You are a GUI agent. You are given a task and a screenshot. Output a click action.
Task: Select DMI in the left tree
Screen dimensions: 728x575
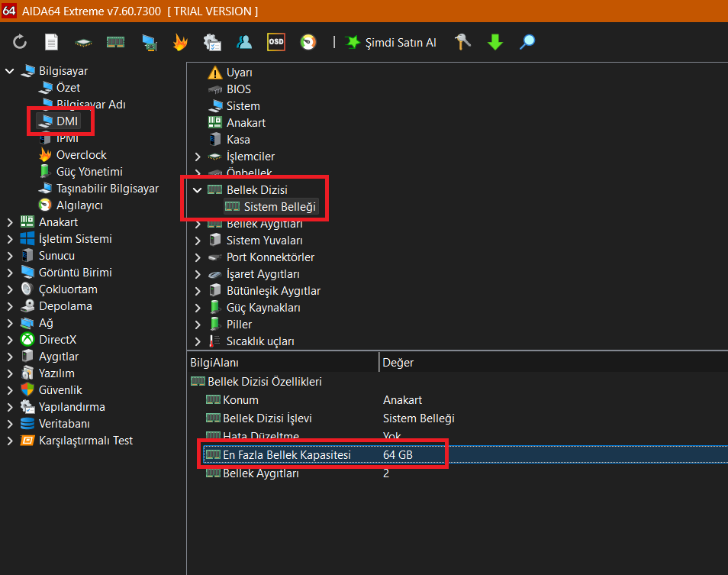(67, 121)
